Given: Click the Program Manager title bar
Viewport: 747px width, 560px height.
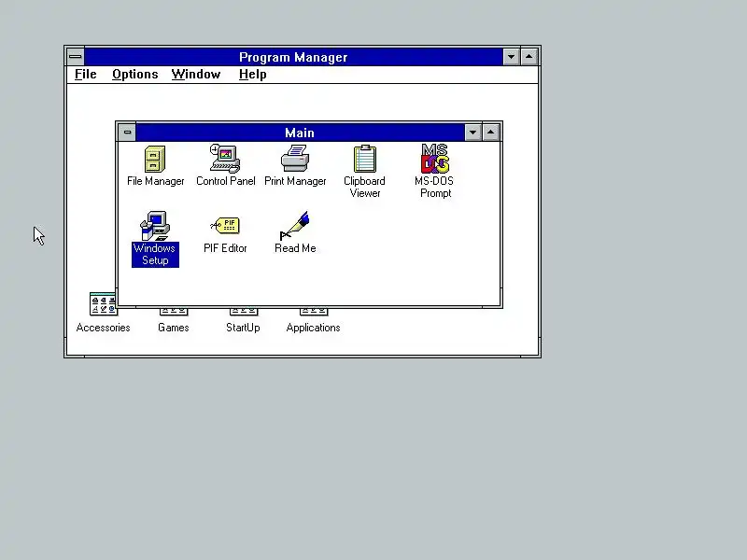Looking at the screenshot, I should coord(293,57).
